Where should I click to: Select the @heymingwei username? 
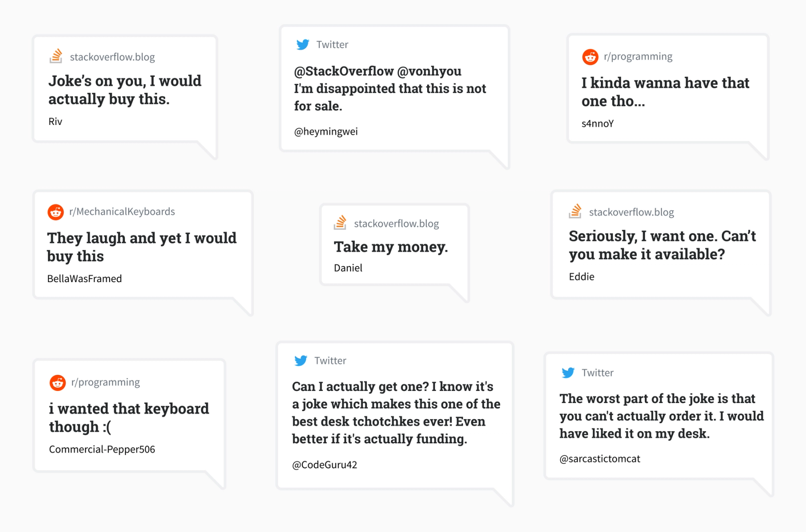(x=326, y=132)
